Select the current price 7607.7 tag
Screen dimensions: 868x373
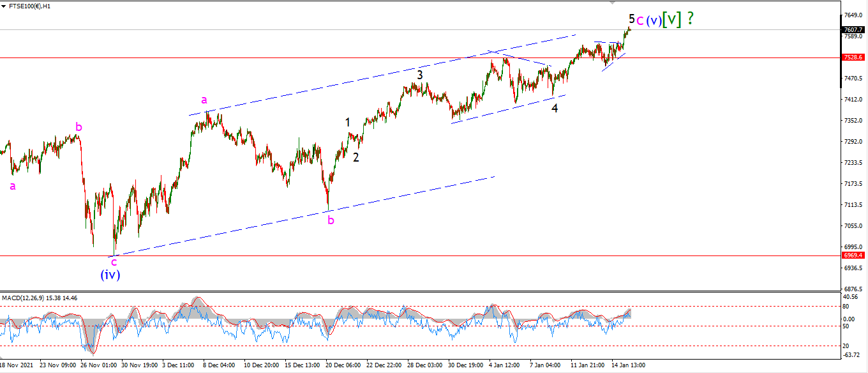[854, 29]
